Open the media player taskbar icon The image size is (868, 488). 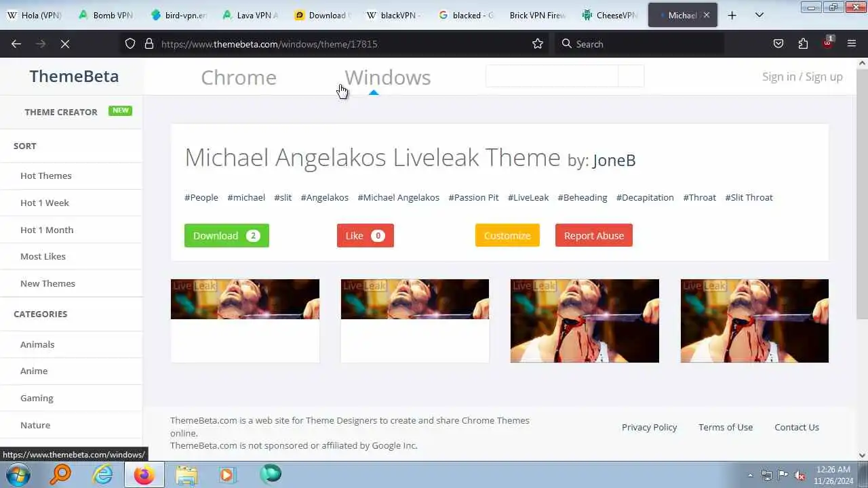coord(227,474)
